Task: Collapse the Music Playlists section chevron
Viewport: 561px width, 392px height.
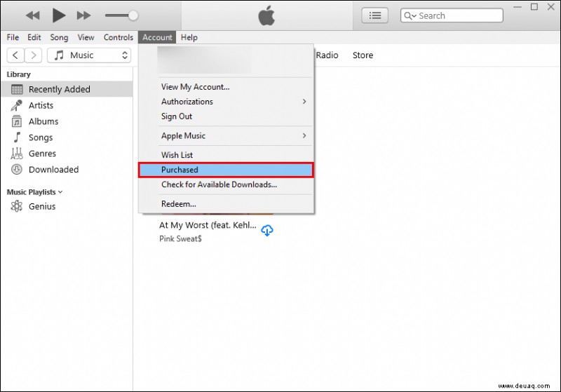Action: click(x=60, y=192)
